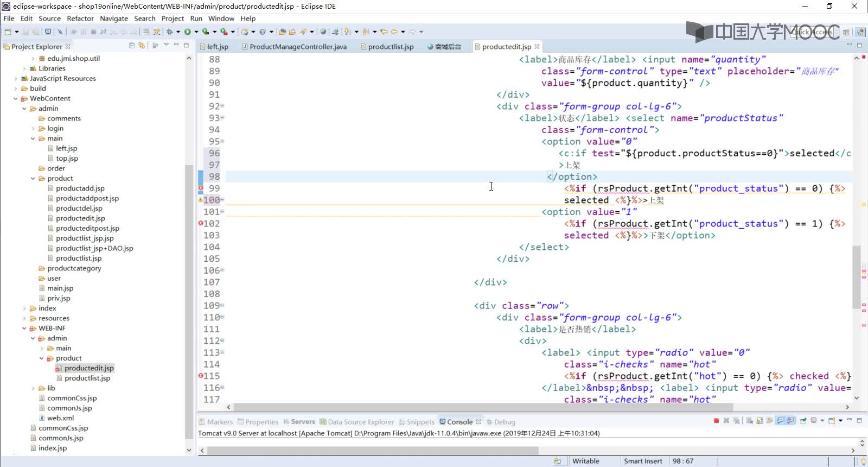Viewport: 868px width, 467px height.
Task: Click the Save toolbar icon
Action: [x=25, y=31]
